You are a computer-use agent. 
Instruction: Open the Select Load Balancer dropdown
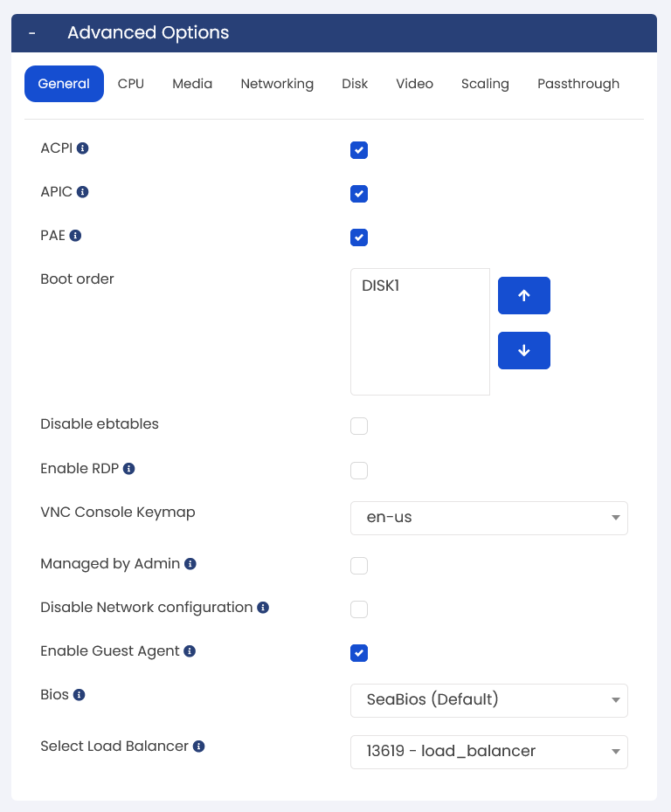coord(489,752)
